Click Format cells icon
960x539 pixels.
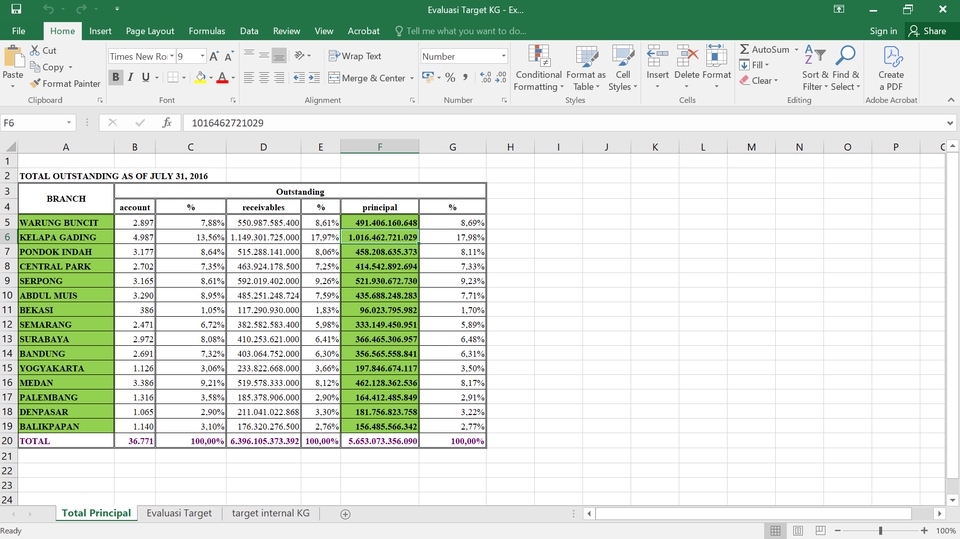pos(716,56)
